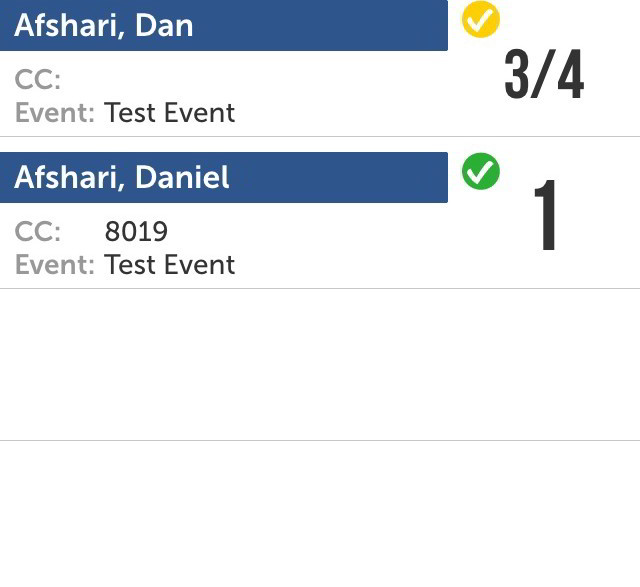The width and height of the screenshot is (640, 587).
Task: Click Test Event text in Dan's entry
Action: pyautogui.click(x=169, y=113)
